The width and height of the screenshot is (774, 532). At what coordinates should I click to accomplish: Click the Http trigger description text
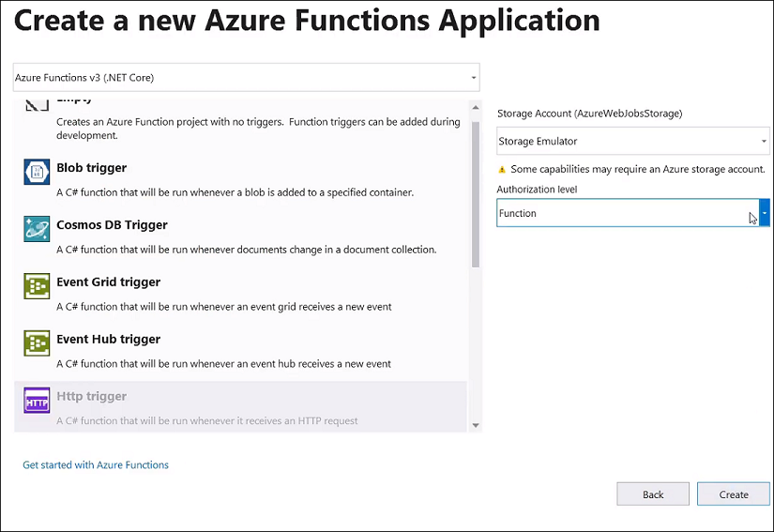[206, 421]
